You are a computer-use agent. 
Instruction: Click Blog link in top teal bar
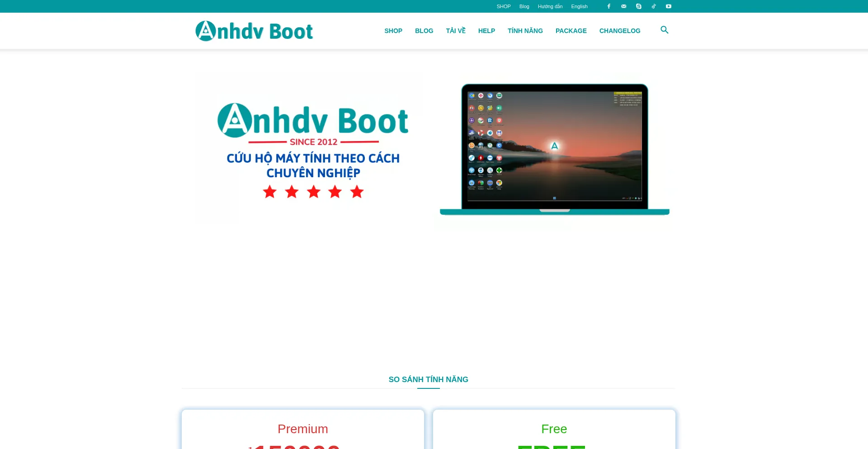524,6
